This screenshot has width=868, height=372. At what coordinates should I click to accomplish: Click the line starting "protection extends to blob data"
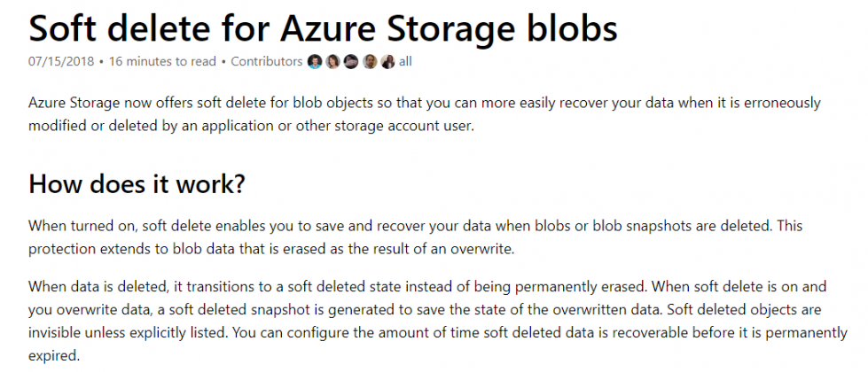(270, 249)
